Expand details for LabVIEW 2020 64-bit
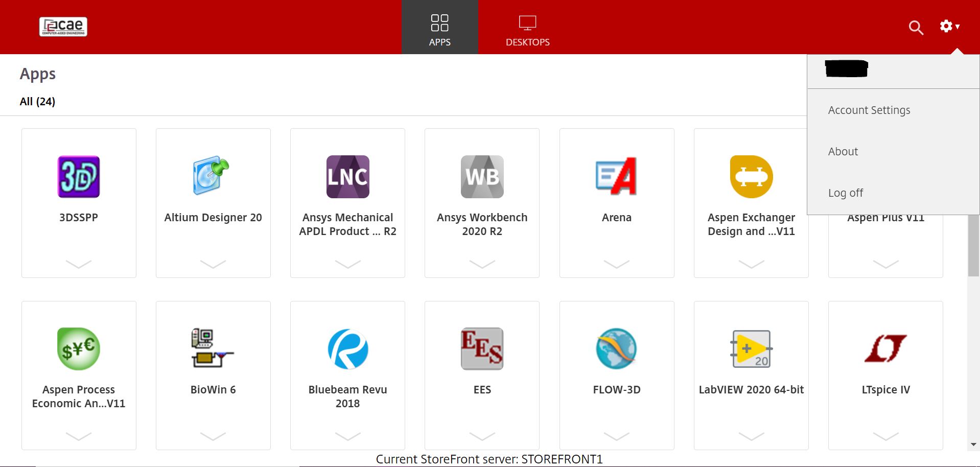 click(751, 436)
